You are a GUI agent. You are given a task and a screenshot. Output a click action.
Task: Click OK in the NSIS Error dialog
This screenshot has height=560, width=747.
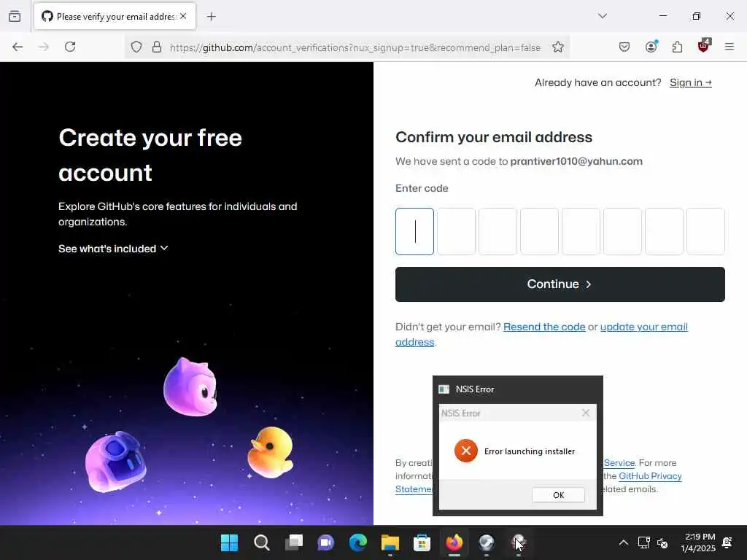coord(558,495)
